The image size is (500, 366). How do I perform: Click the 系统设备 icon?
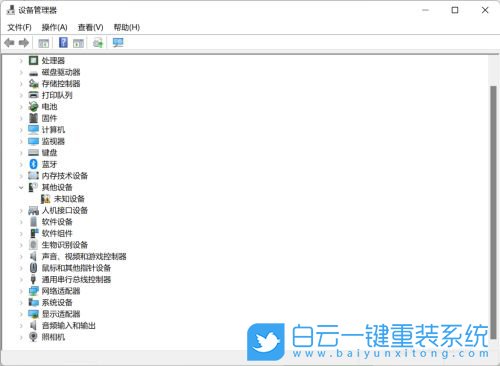33,302
